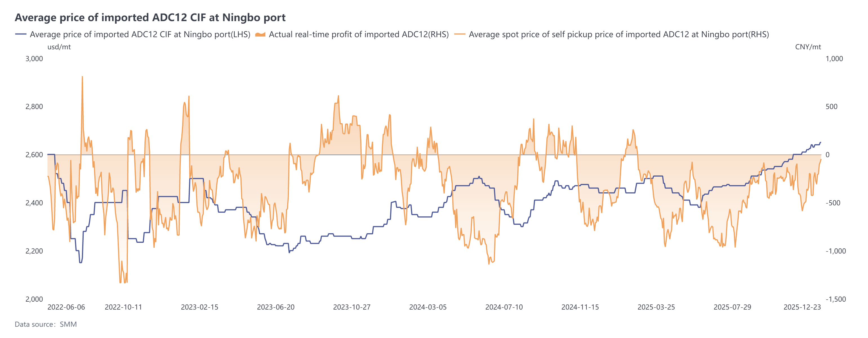
Task: Click the orange line legend marker for spot price
Action: coord(460,34)
